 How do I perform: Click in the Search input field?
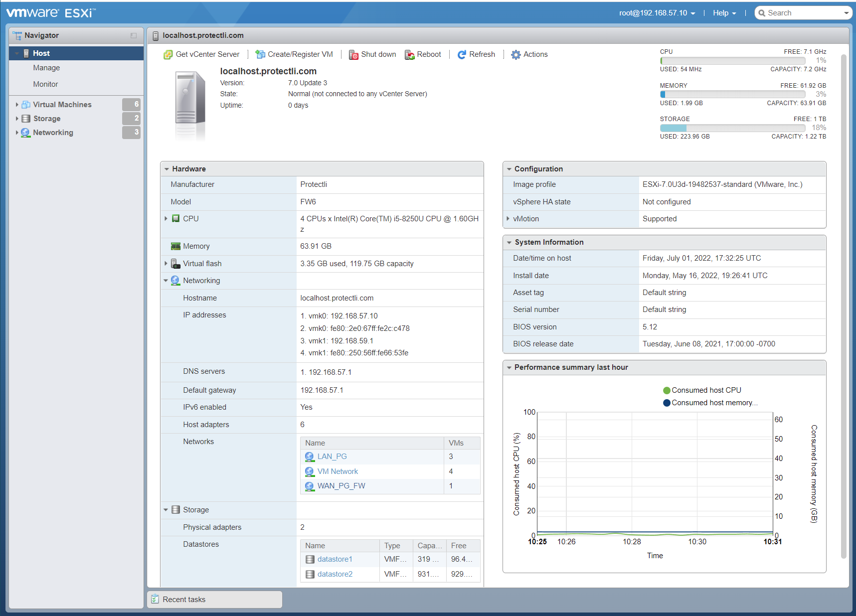(804, 13)
